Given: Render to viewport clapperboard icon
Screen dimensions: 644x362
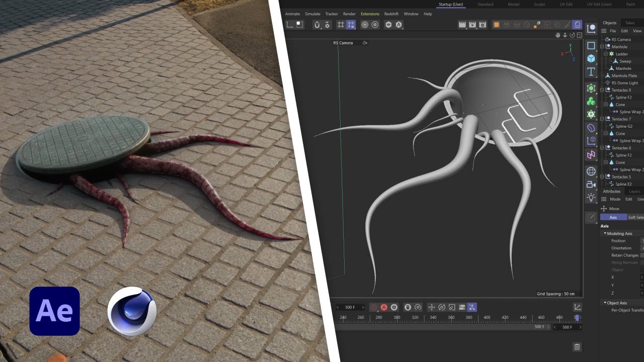Looking at the screenshot, I should pyautogui.click(x=462, y=25).
